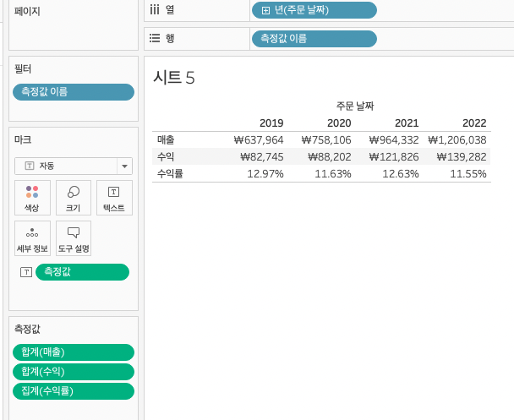Click the 2022 column header
514x420 pixels.
pyautogui.click(x=474, y=123)
